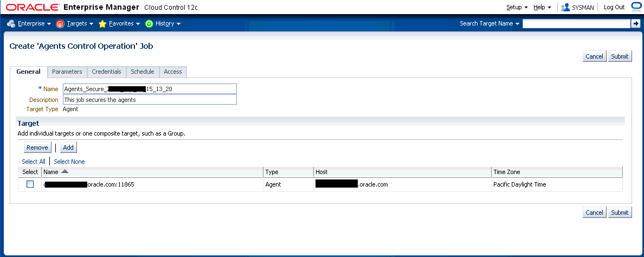Click the top Submit button
The height and width of the screenshot is (257, 644).
[620, 56]
